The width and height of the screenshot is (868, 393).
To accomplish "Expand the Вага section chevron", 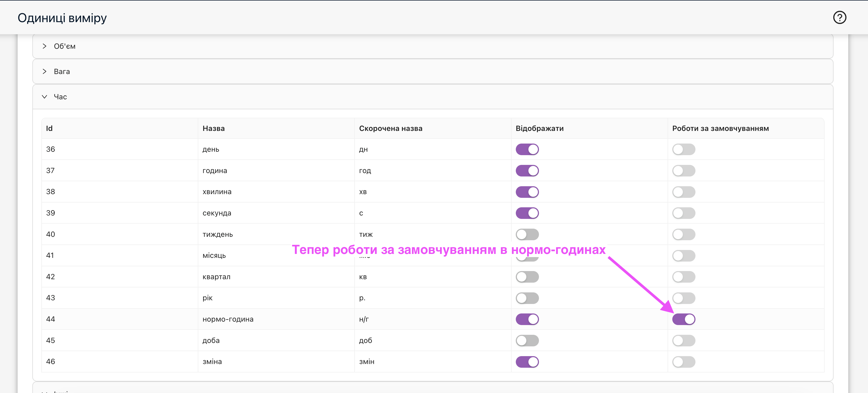I will pyautogui.click(x=44, y=72).
